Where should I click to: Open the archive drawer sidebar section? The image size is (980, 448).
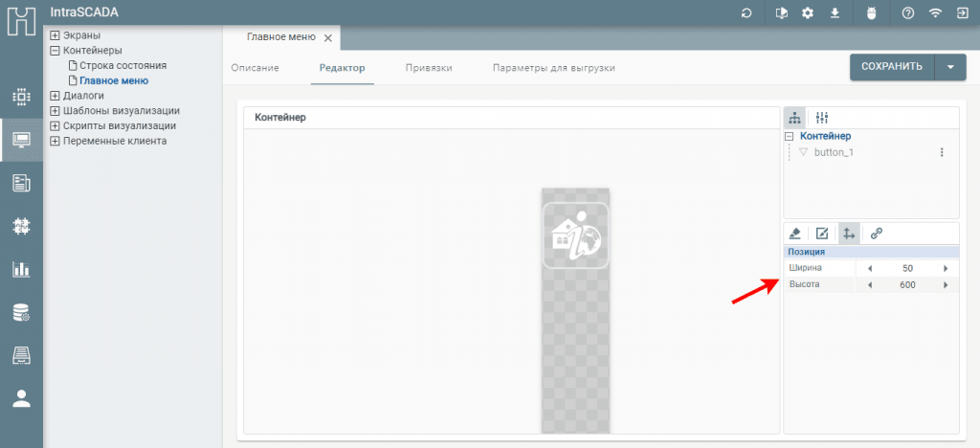coord(22,355)
